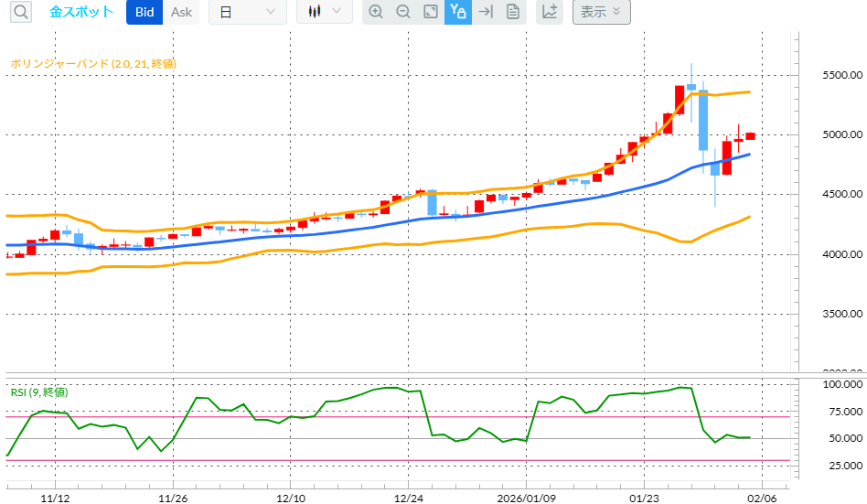Open the document notes icon
This screenshot has width=867, height=504.
(x=513, y=12)
